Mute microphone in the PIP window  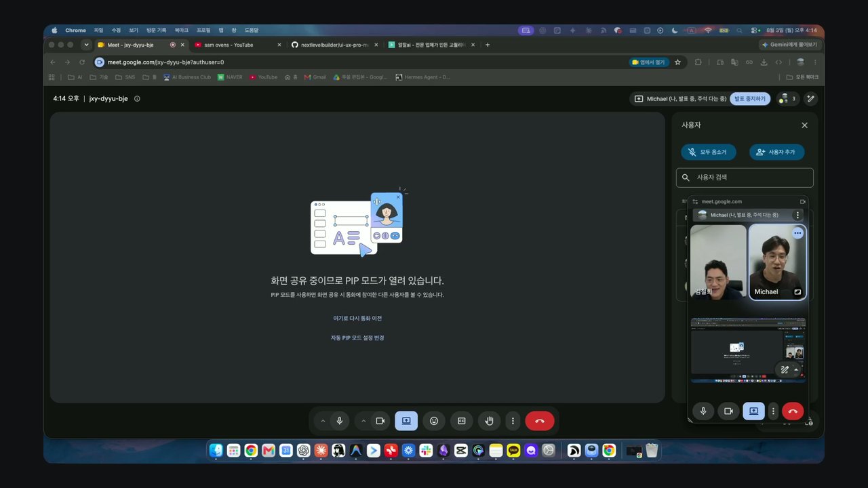pos(703,411)
